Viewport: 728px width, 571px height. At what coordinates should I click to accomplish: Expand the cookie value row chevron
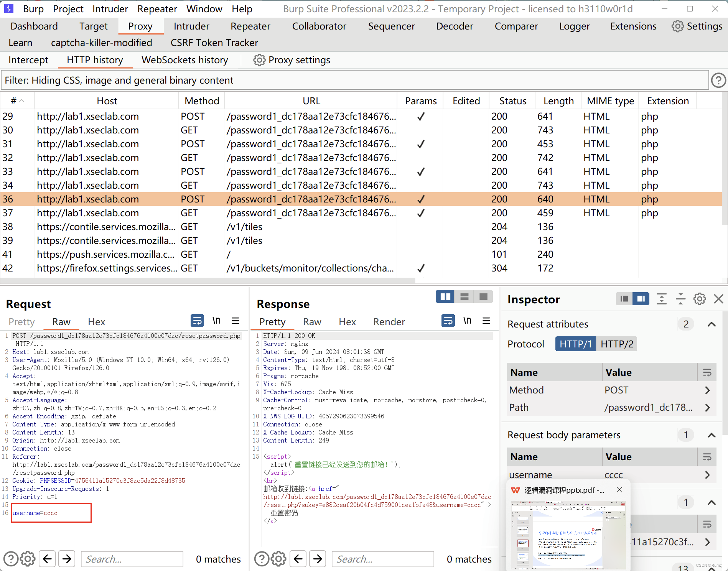pos(707,542)
